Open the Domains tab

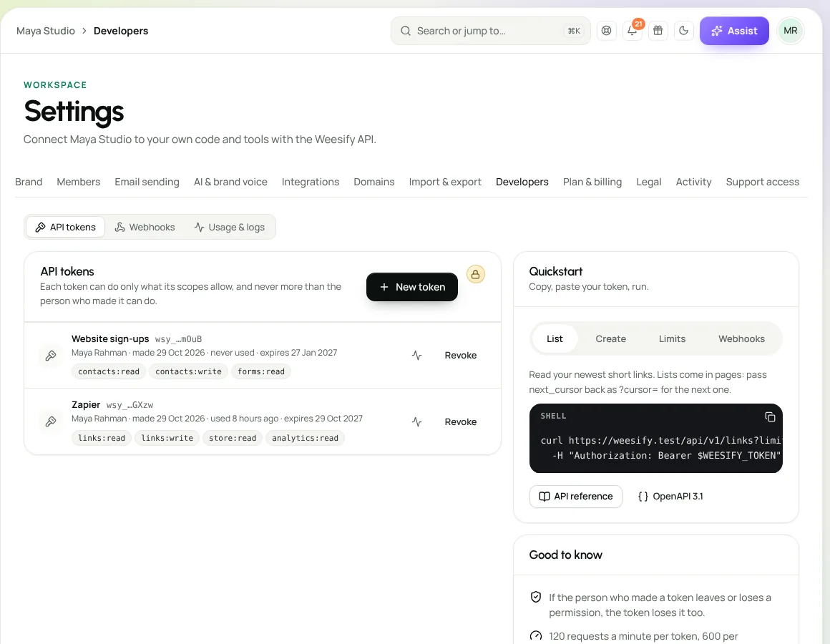(x=373, y=182)
